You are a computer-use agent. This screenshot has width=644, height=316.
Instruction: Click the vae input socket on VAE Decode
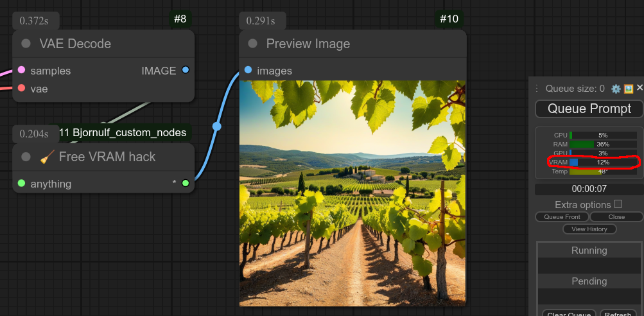[x=21, y=88]
